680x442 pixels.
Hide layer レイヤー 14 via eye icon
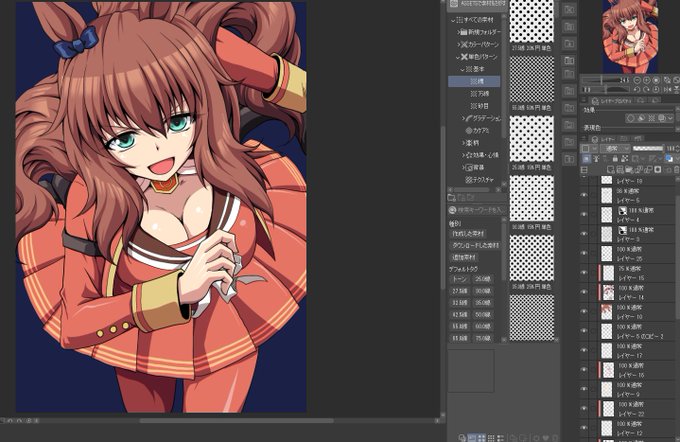(584, 292)
